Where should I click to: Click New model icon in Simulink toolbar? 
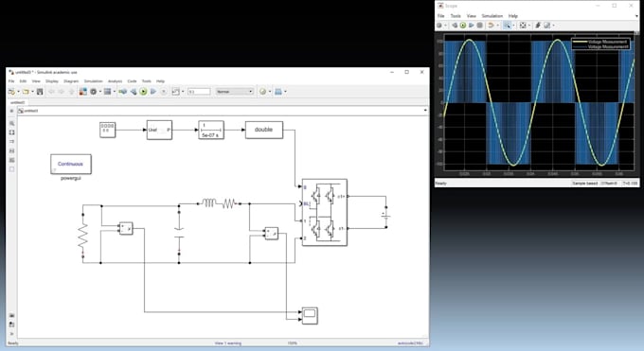coord(11,92)
